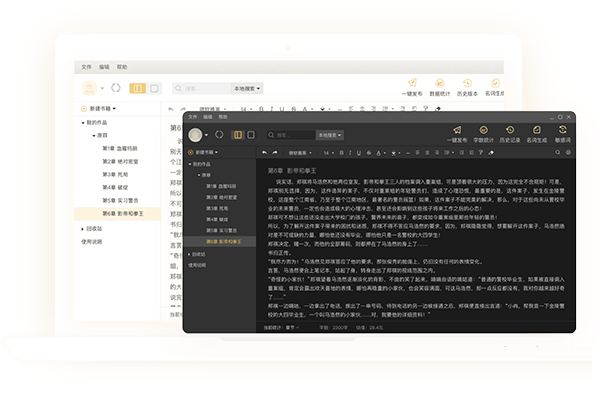Open 编辑 menu in light window
The width and height of the screenshot is (600, 393).
tap(104, 67)
